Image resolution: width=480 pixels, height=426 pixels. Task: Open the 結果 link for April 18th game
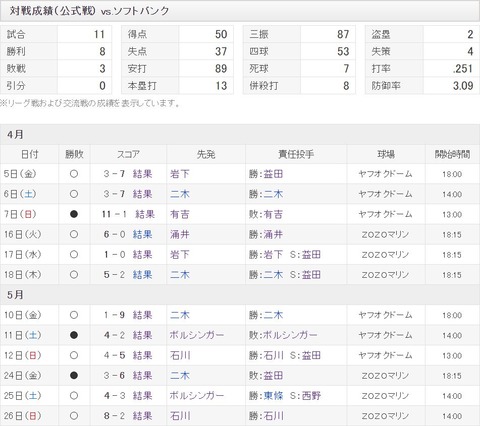pyautogui.click(x=142, y=275)
